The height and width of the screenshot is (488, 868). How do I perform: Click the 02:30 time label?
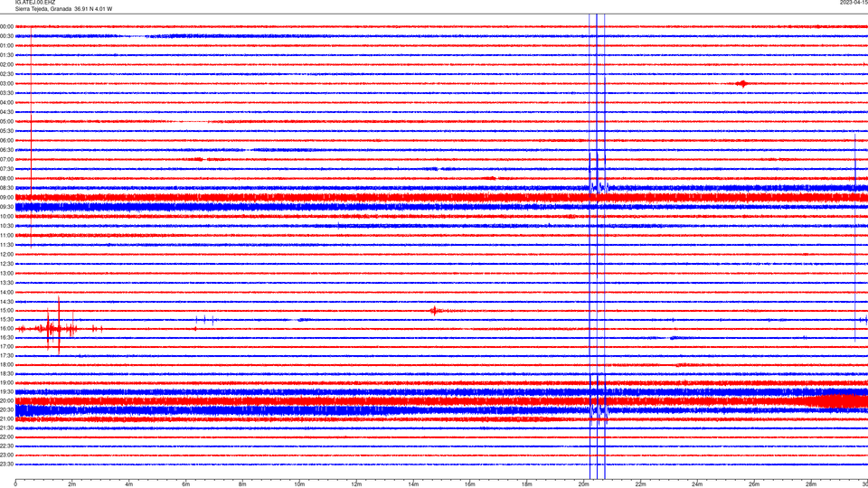click(x=6, y=74)
